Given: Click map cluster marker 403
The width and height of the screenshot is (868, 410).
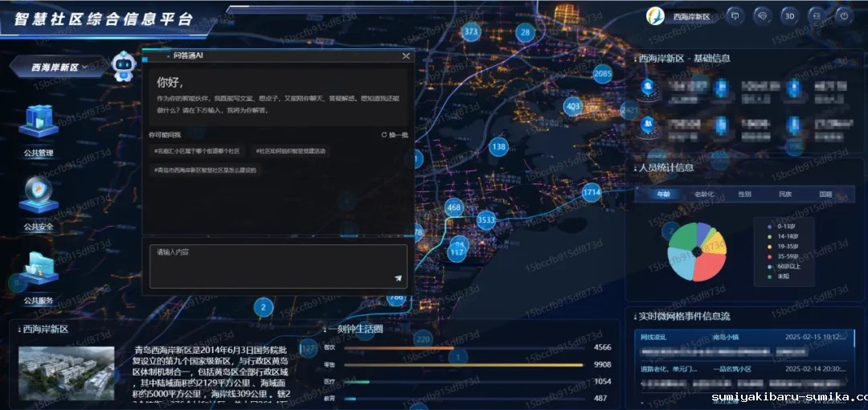Looking at the screenshot, I should (573, 106).
